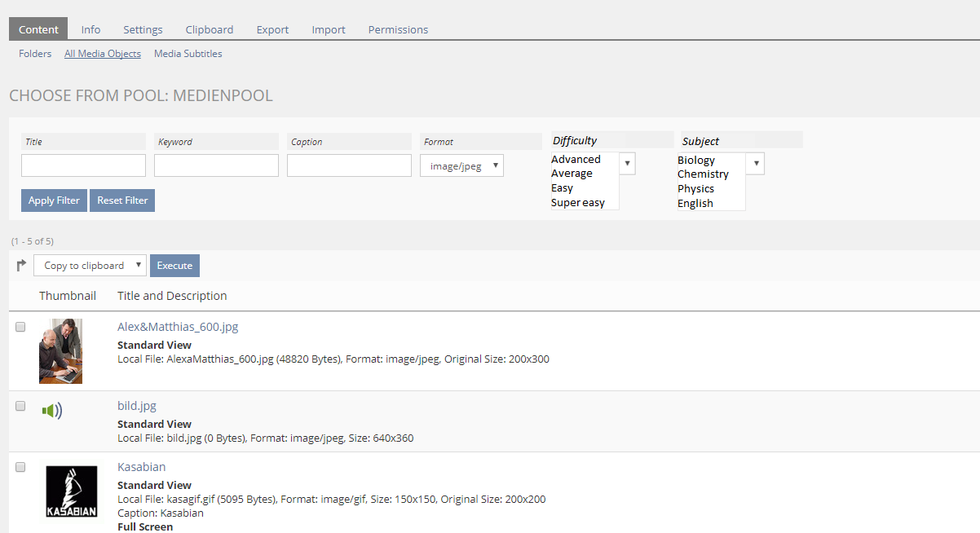This screenshot has height=533, width=980.
Task: Open the Copy to clipboard action dropdown
Action: [90, 266]
